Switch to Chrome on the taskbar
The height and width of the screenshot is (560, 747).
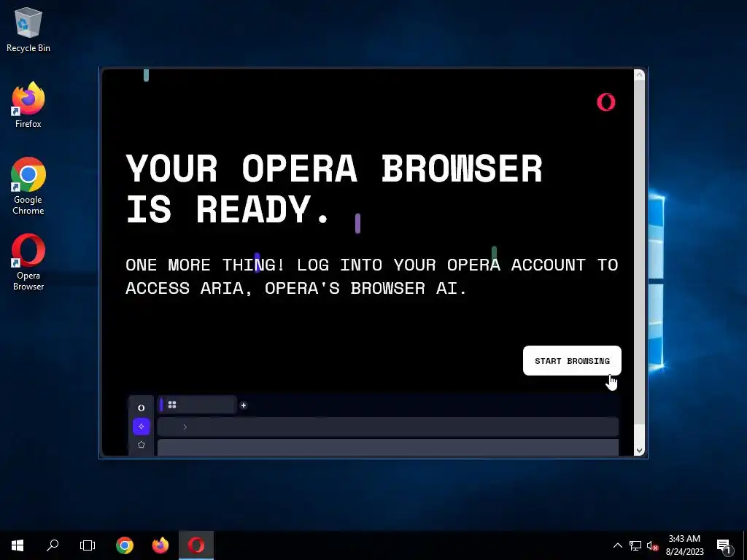click(125, 545)
